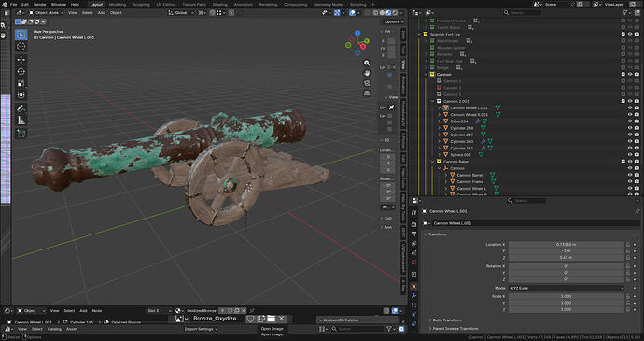Click the open folder icon for Bronze_Oxydize image
644x341 pixels.
coord(271,319)
